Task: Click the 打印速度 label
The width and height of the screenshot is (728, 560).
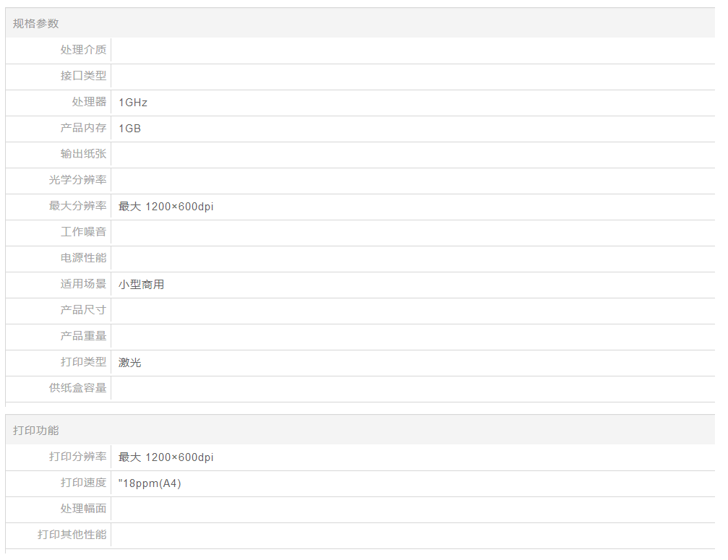Action: (83, 483)
